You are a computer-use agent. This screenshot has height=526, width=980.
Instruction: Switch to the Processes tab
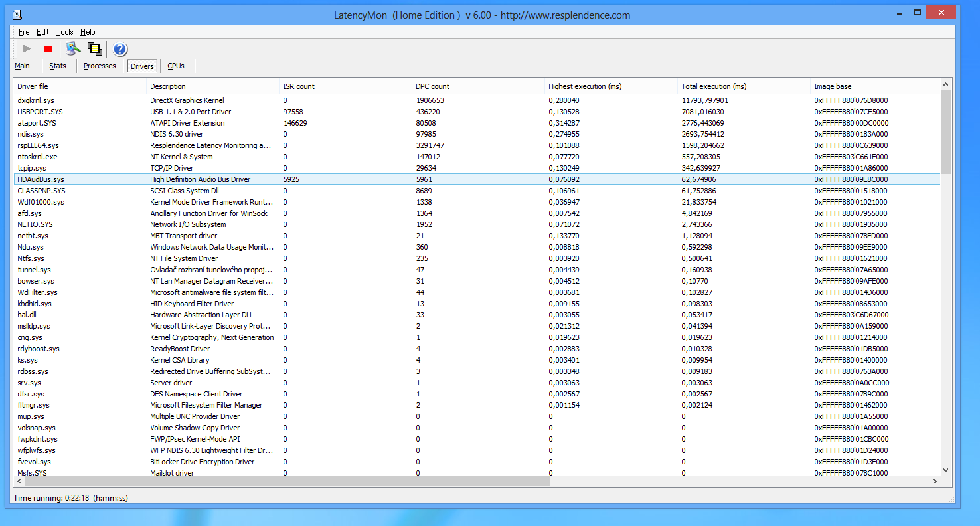click(x=100, y=66)
